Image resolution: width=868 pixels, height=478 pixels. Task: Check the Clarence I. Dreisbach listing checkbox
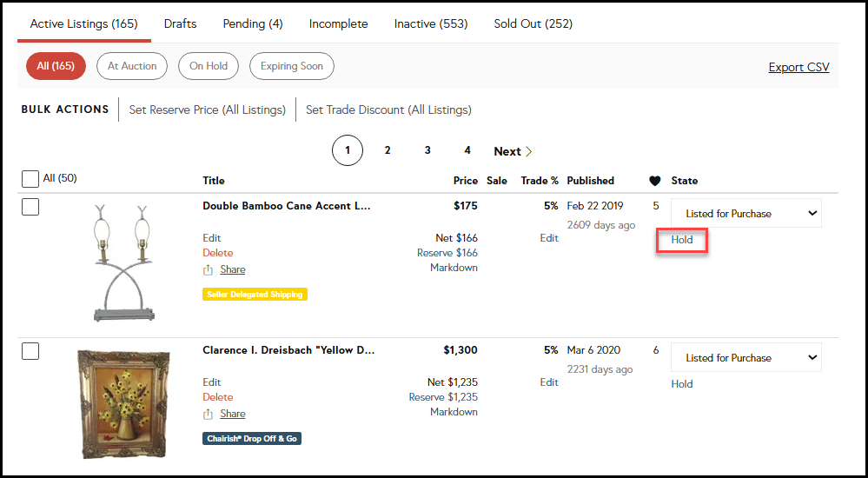click(x=30, y=350)
